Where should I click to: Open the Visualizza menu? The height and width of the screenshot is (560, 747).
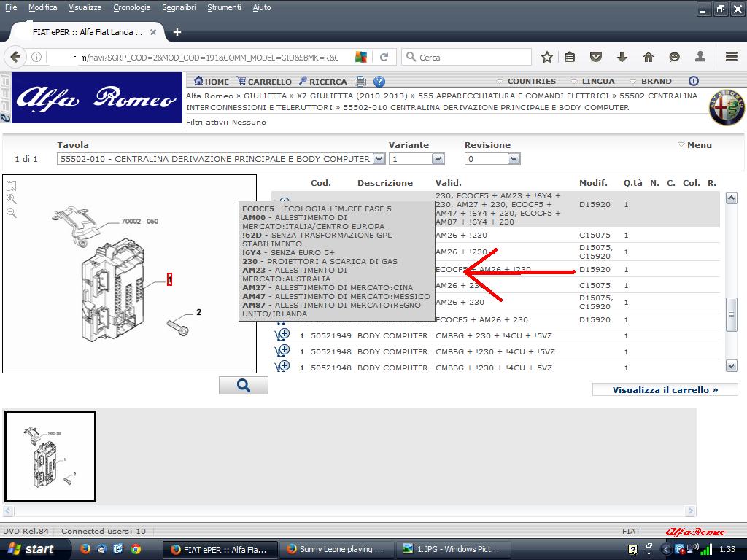tap(85, 7)
